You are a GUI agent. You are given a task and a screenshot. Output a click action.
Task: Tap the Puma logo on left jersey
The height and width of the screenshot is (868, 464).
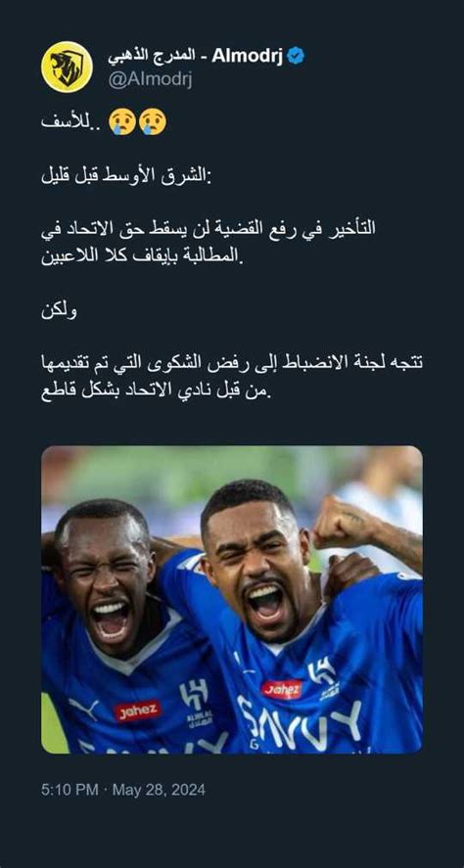(x=83, y=707)
